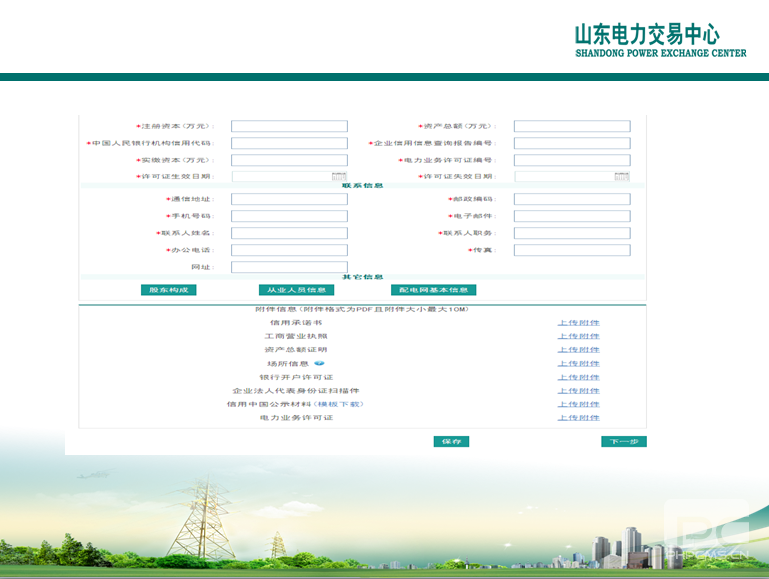Open calendar for 许可证生效日期
Viewport: 769px width, 579px height.
coord(339,176)
